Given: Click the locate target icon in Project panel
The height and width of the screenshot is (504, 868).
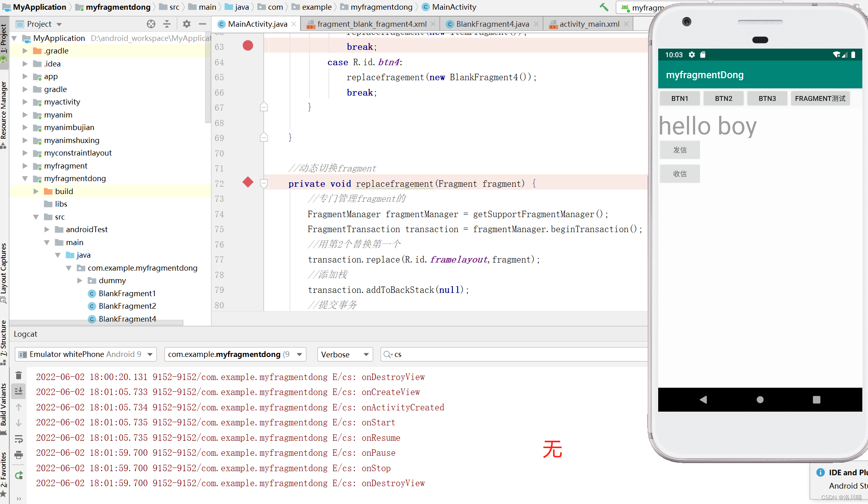Looking at the screenshot, I should coord(151,24).
